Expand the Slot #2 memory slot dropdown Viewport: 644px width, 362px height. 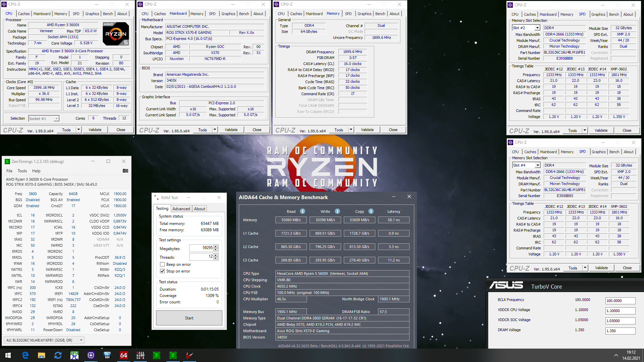(x=537, y=28)
